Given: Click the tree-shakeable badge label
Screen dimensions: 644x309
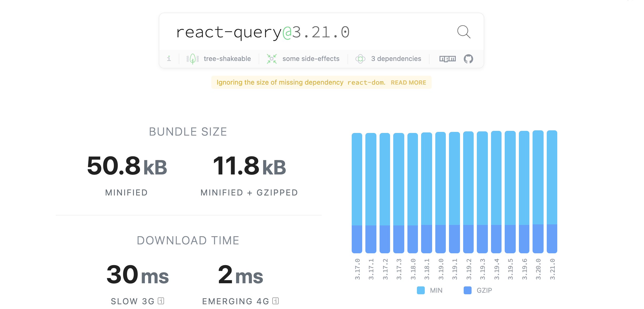Looking at the screenshot, I should point(227,59).
